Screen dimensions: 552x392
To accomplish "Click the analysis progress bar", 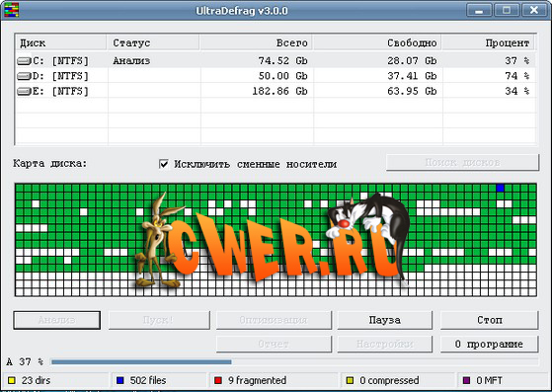I will pyautogui.click(x=294, y=362).
